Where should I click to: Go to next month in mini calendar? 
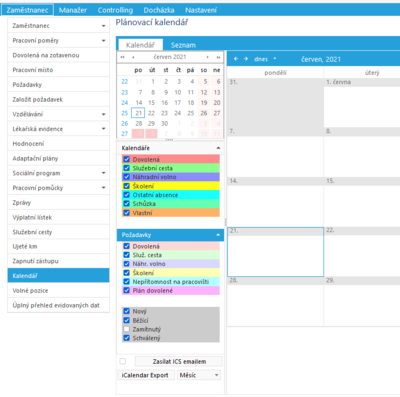click(x=208, y=57)
